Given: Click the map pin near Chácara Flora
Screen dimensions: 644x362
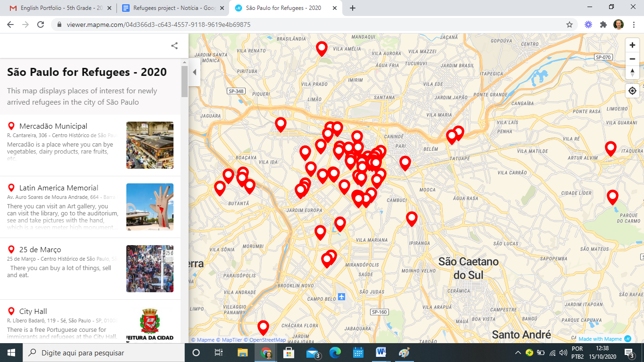Looking at the screenshot, I should (263, 327).
